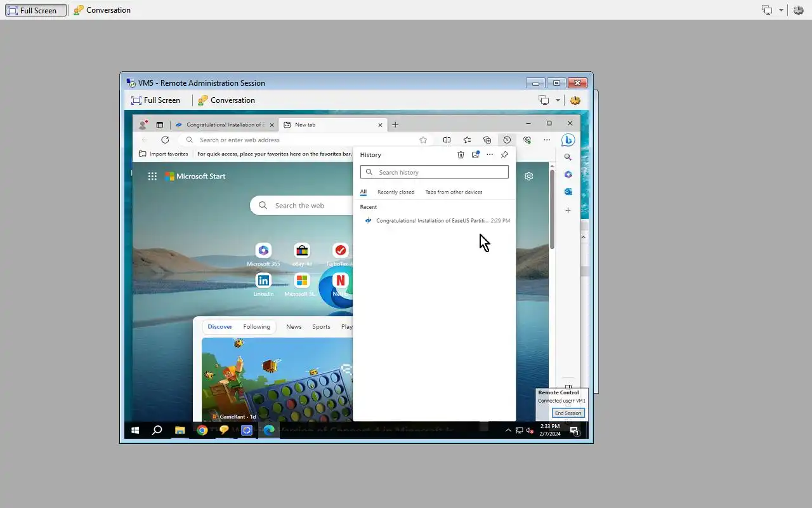
Task: Open new tab page settings gear
Action: (528, 177)
